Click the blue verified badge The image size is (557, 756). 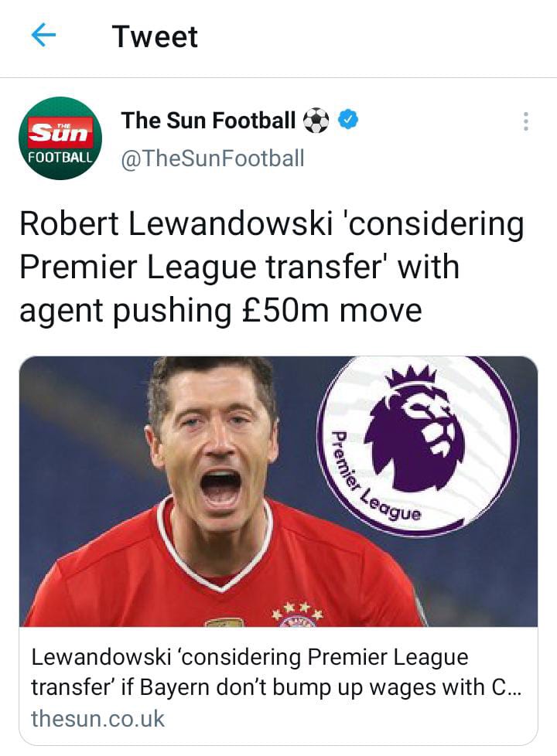click(348, 120)
